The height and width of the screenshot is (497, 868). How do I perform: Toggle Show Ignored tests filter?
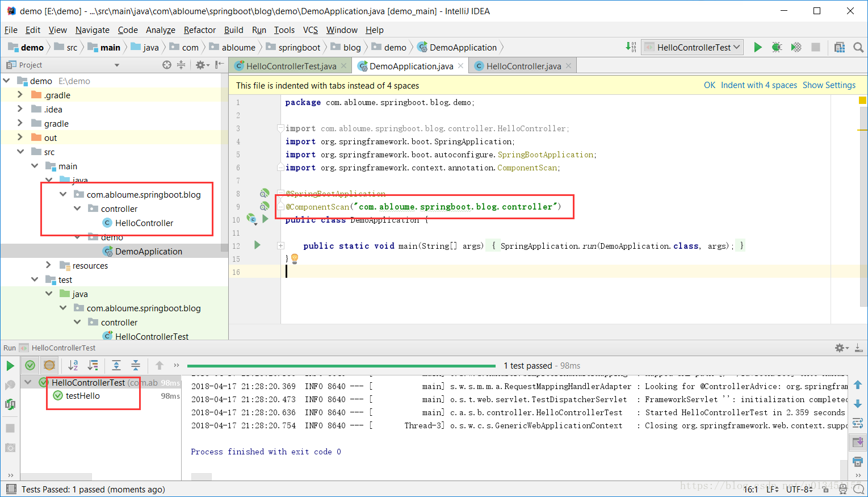[49, 365]
